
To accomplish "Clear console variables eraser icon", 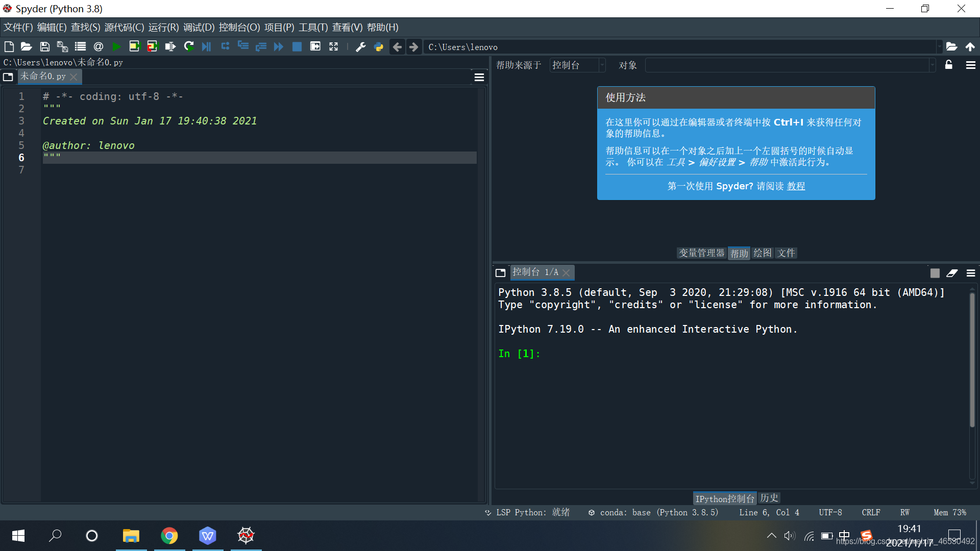I will click(952, 273).
